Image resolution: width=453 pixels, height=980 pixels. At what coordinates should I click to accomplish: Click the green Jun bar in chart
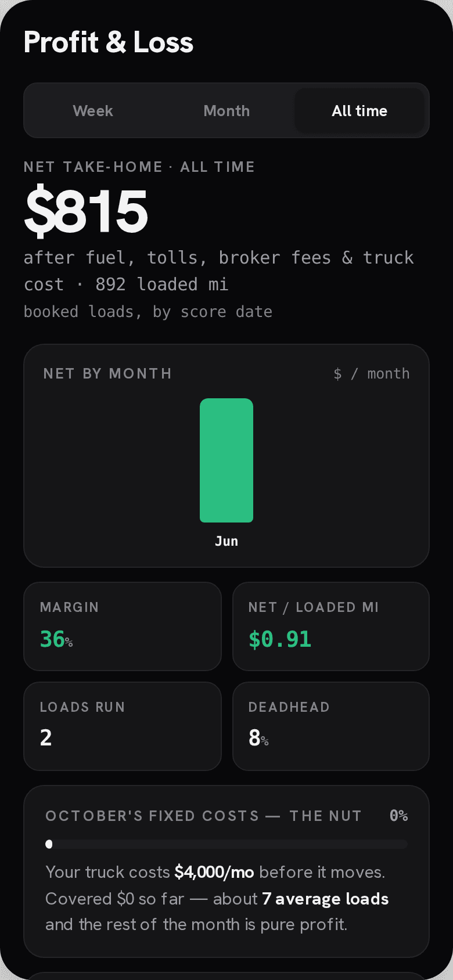227,460
